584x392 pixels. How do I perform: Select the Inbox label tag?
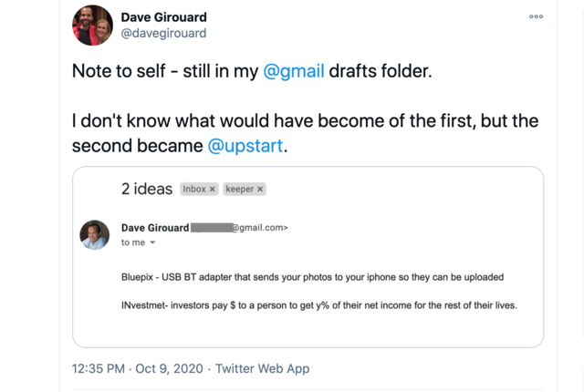pos(194,190)
